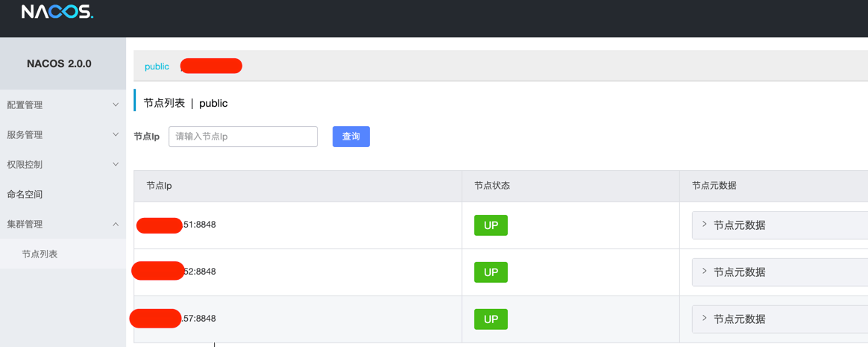This screenshot has height=347, width=868.
Task: Select the redacted namespace next to public
Action: coord(211,66)
